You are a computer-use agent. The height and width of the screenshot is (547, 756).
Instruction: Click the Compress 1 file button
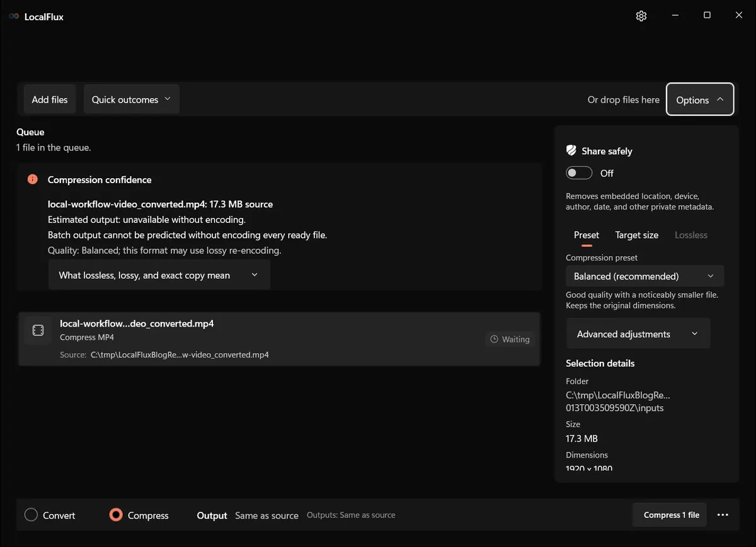(x=671, y=515)
